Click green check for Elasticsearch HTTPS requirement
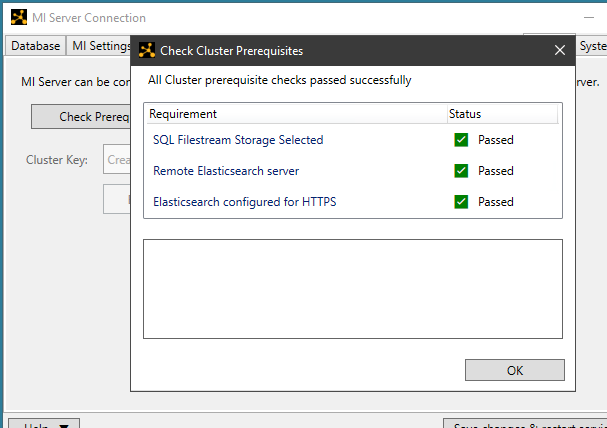Screen dimensions: 607x428 click(x=461, y=202)
